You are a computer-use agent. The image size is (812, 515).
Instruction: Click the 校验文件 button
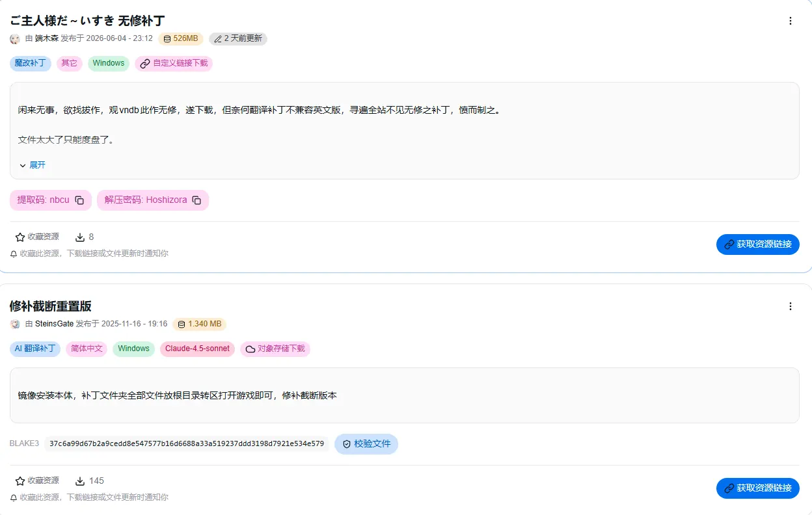click(366, 444)
